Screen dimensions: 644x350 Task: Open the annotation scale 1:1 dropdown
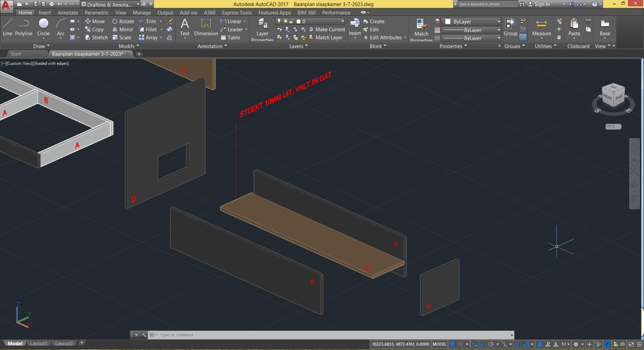[x=565, y=344]
